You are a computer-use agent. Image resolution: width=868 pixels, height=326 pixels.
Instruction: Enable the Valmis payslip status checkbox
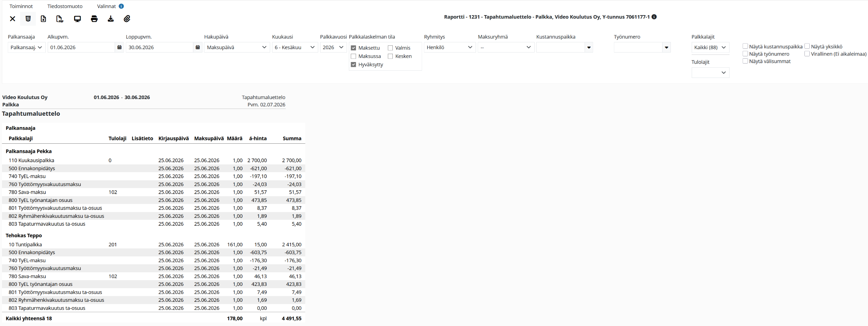390,48
